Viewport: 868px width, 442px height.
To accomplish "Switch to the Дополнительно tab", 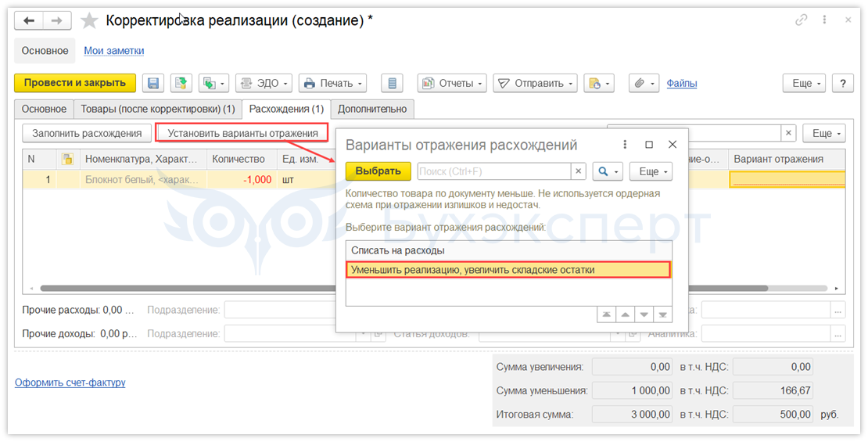I will tap(371, 109).
